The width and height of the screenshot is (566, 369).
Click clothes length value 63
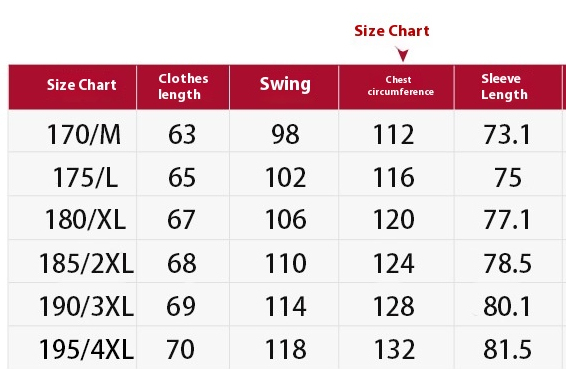(x=182, y=135)
